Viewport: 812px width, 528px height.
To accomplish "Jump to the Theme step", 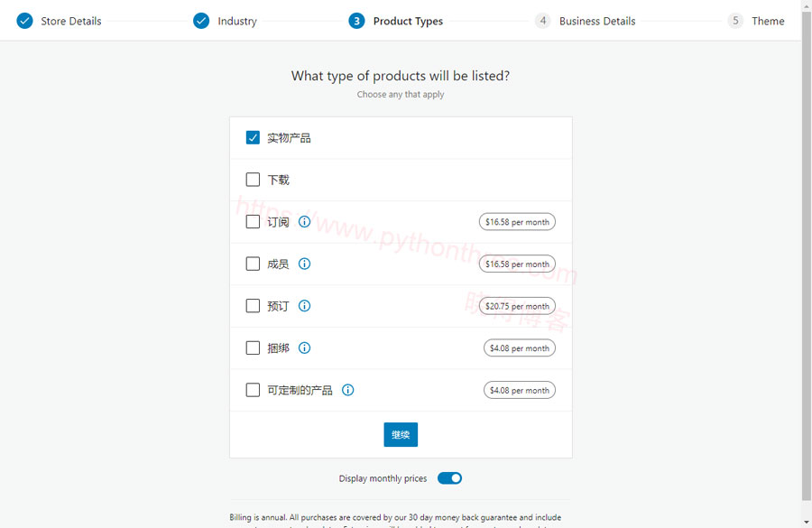I will point(768,20).
